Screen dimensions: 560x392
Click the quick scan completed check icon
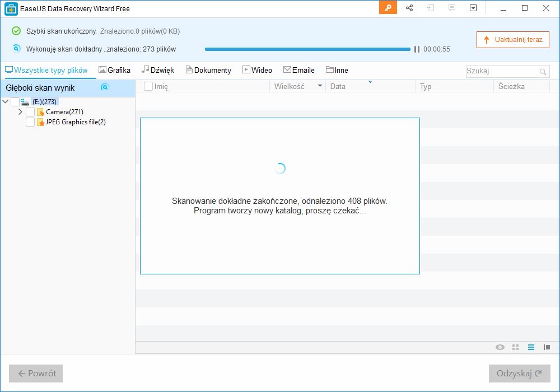16,31
